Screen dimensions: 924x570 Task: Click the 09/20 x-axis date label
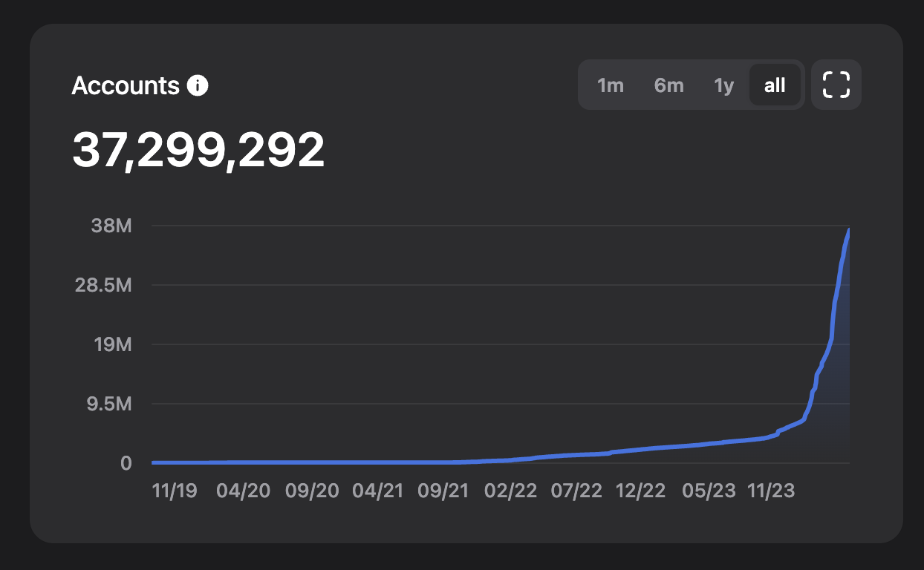(x=312, y=491)
